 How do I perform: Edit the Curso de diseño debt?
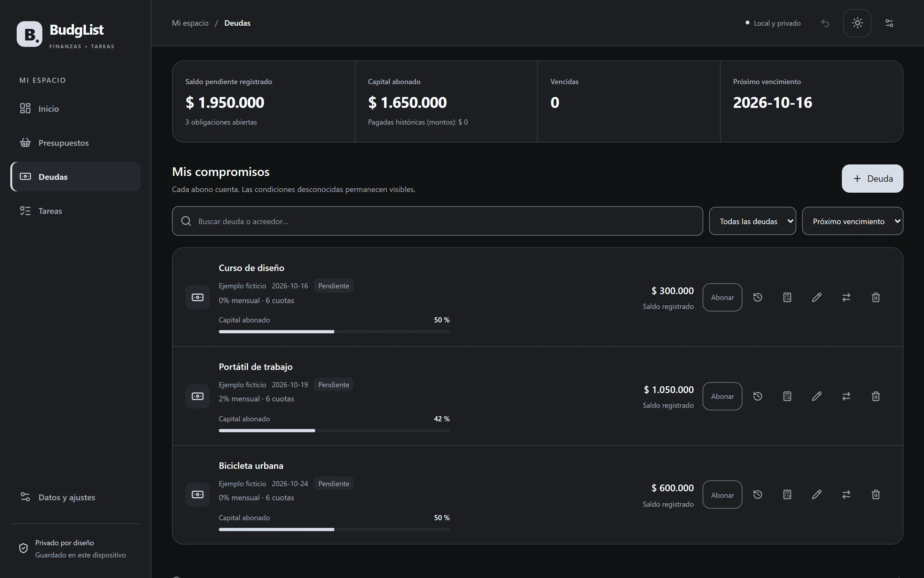(817, 297)
